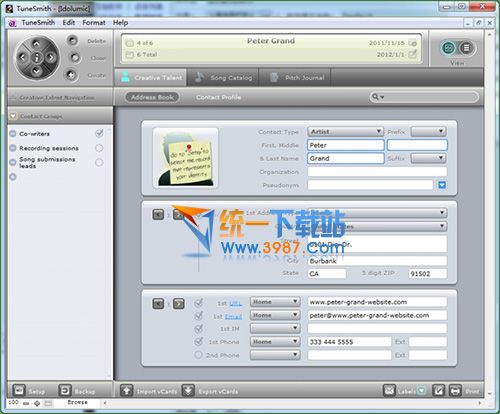Screen dimensions: 500x414
Task: Click the Backup icon
Action: pyautogui.click(x=65, y=390)
